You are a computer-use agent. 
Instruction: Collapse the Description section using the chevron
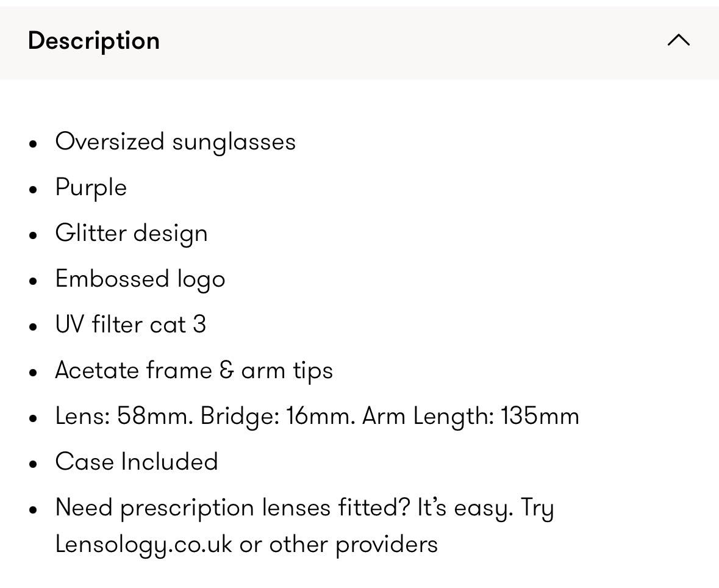tap(679, 40)
